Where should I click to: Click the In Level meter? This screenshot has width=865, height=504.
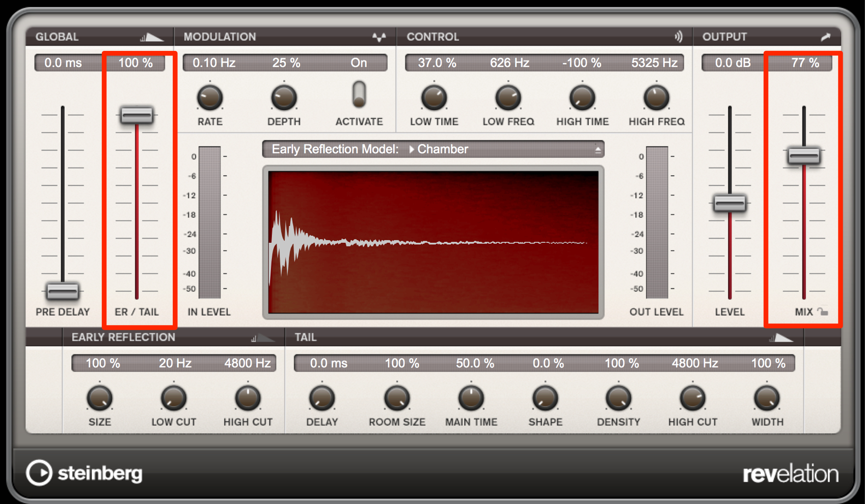point(209,222)
